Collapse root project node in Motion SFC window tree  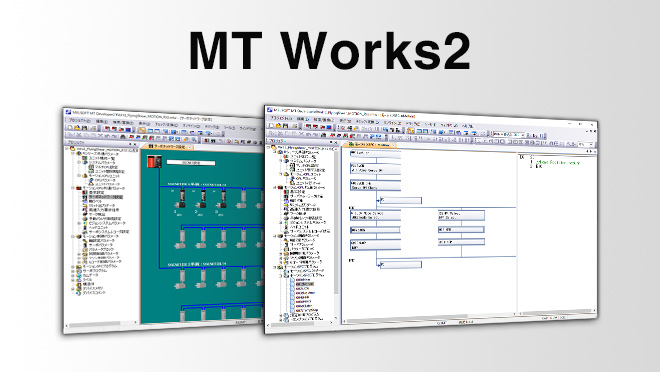pyautogui.click(x=269, y=147)
